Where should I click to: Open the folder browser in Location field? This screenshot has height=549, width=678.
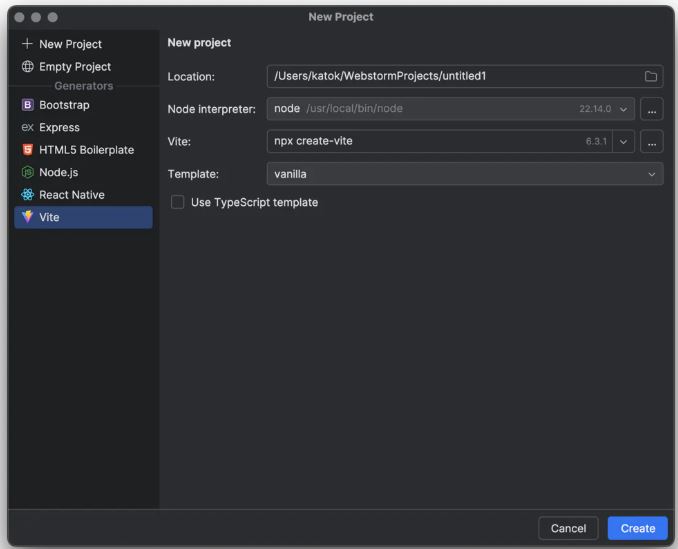coord(651,77)
